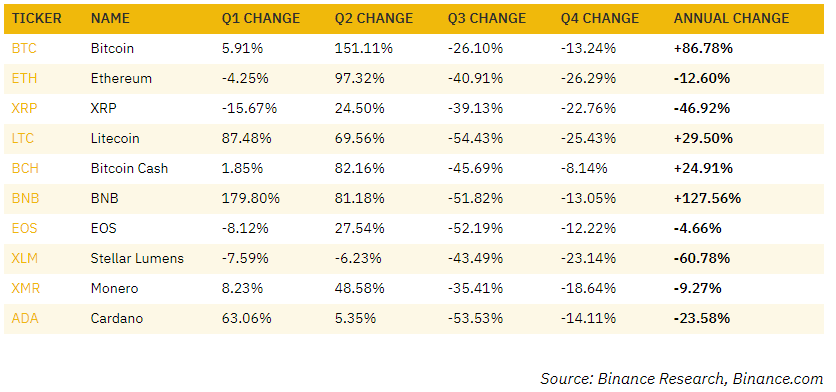This screenshot has height=392, width=836.
Task: Click the Stellar Lumens name cell
Action: [137, 259]
